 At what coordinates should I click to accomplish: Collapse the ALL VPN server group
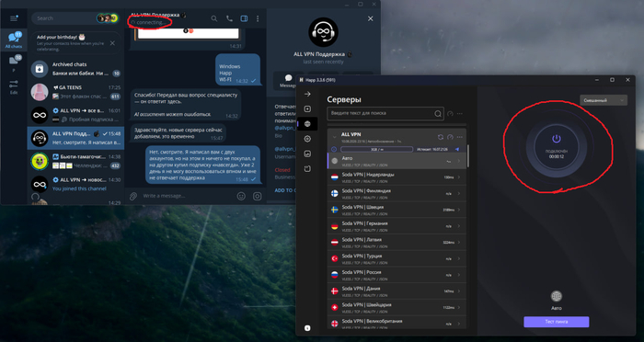coord(334,137)
